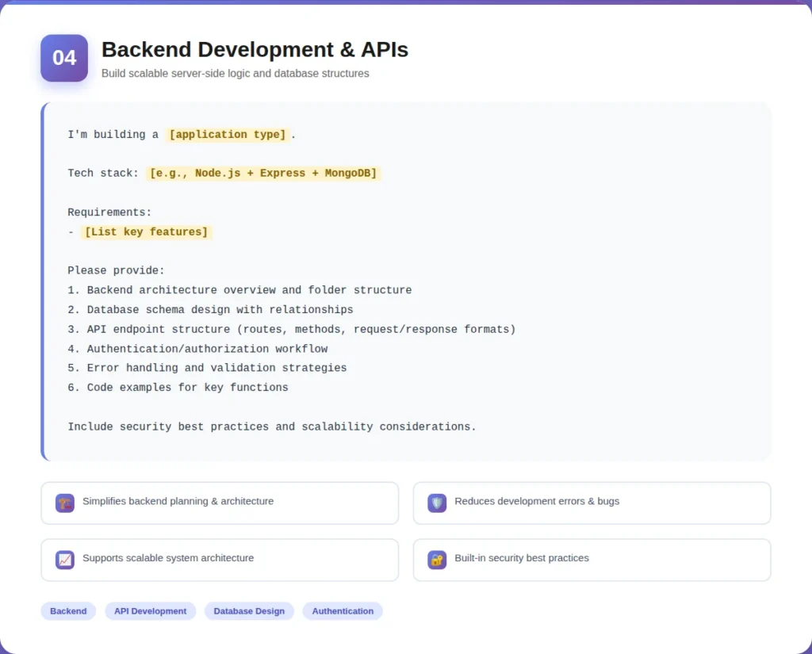Image resolution: width=812 pixels, height=654 pixels.
Task: Click the prompt template text panel
Action: point(406,281)
